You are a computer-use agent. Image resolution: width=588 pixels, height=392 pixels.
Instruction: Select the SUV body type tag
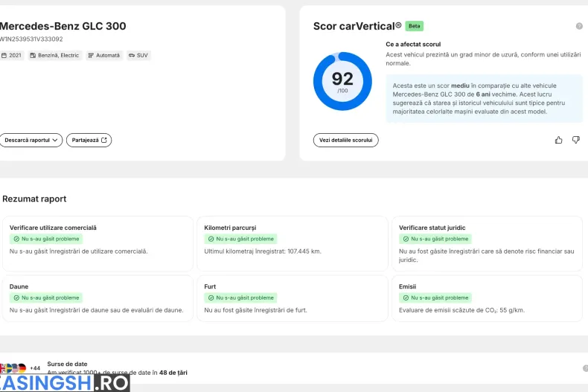[138, 55]
